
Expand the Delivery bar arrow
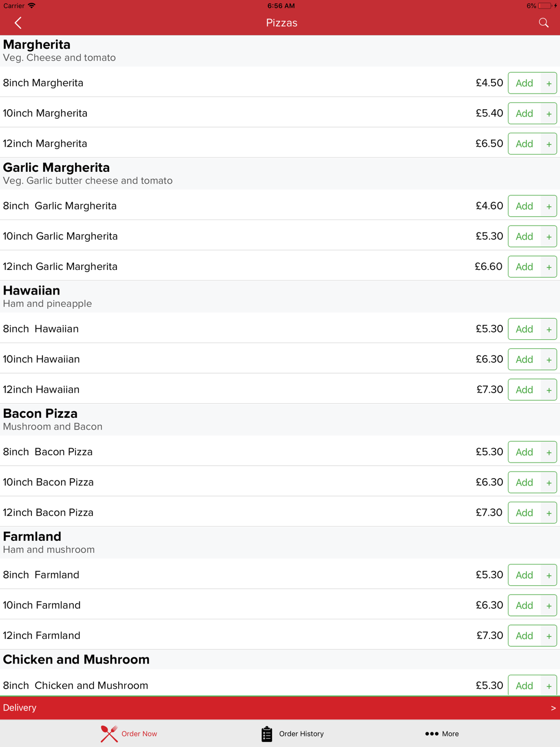click(553, 708)
